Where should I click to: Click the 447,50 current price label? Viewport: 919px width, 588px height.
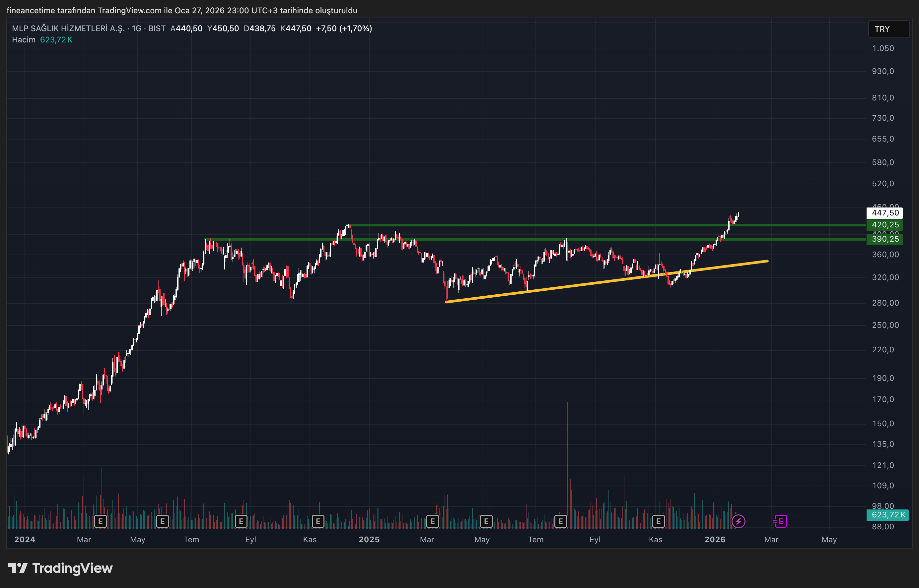click(884, 213)
